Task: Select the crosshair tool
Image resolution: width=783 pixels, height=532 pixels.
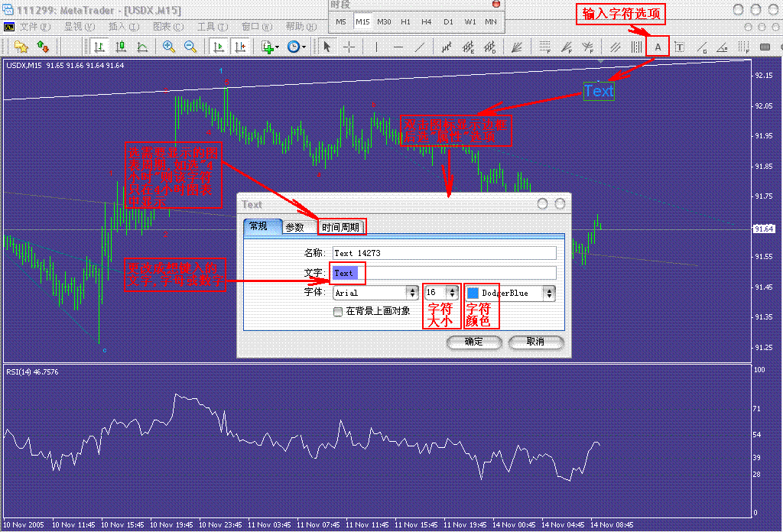Action: click(349, 47)
